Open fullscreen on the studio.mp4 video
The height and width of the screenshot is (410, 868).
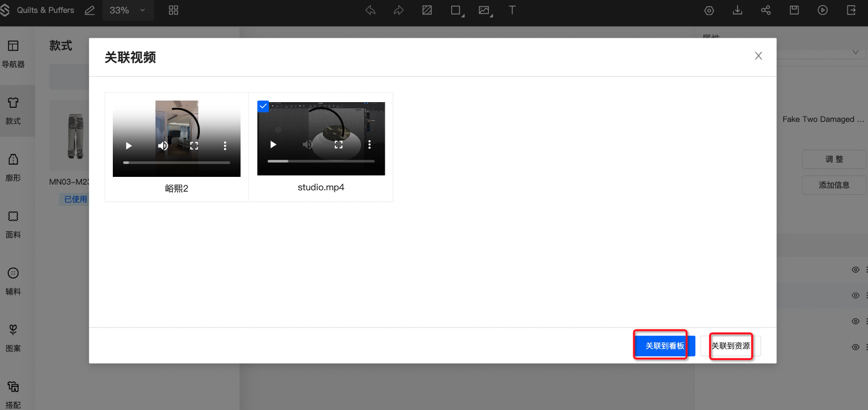pos(338,145)
